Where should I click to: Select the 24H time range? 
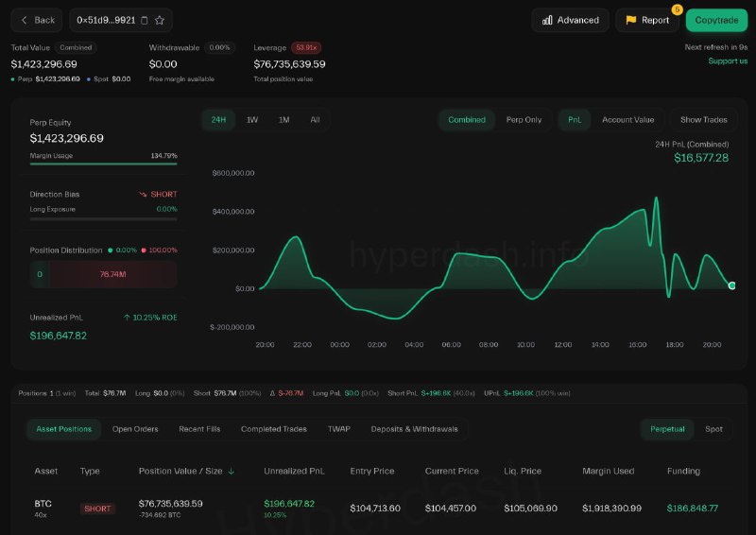[x=218, y=120]
